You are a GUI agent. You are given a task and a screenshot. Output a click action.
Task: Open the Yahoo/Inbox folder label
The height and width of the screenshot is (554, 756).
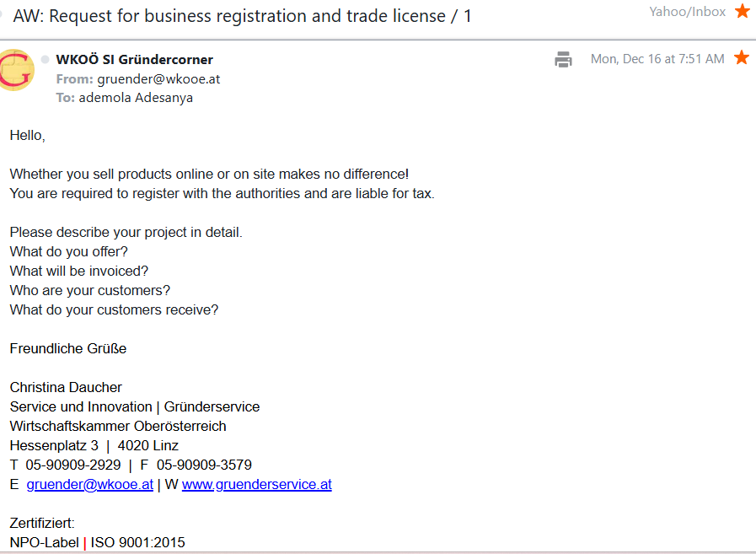[x=687, y=12]
